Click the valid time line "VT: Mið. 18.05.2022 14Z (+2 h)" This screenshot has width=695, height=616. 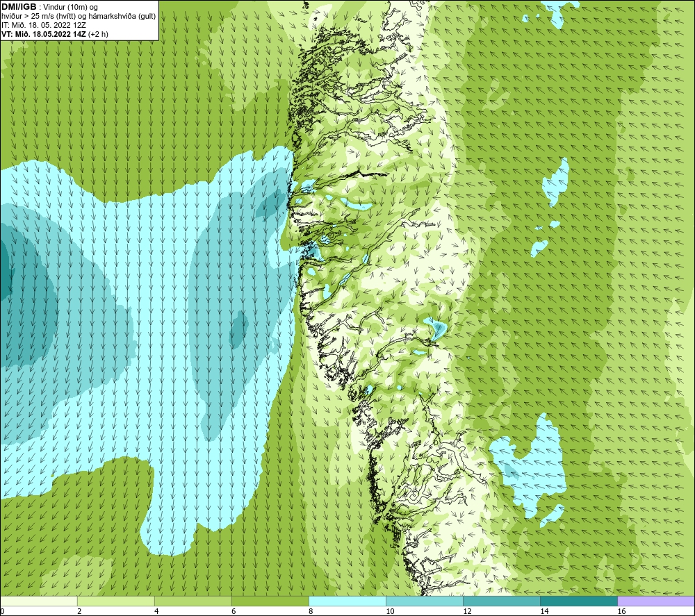click(x=54, y=34)
